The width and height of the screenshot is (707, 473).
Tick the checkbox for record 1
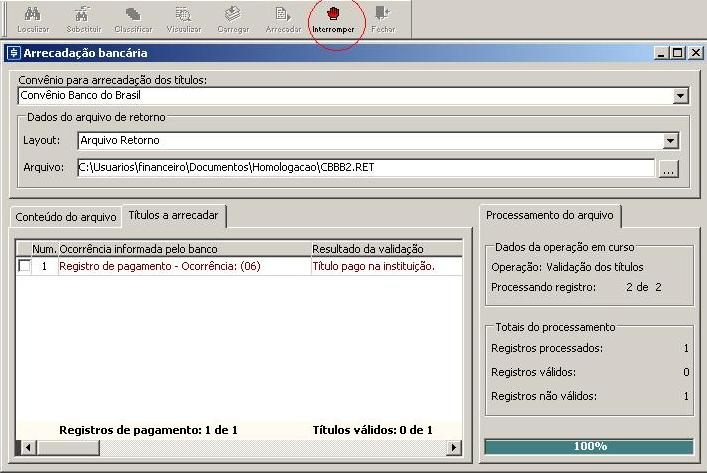click(x=24, y=266)
